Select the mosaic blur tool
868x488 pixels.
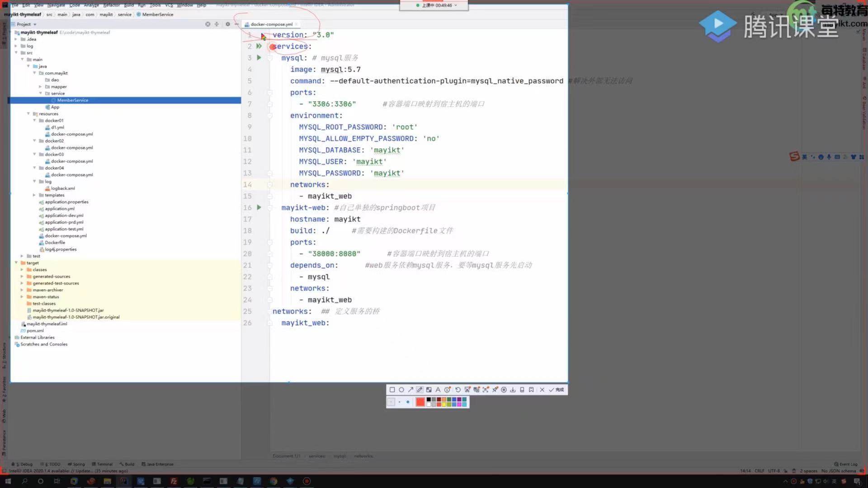click(429, 389)
